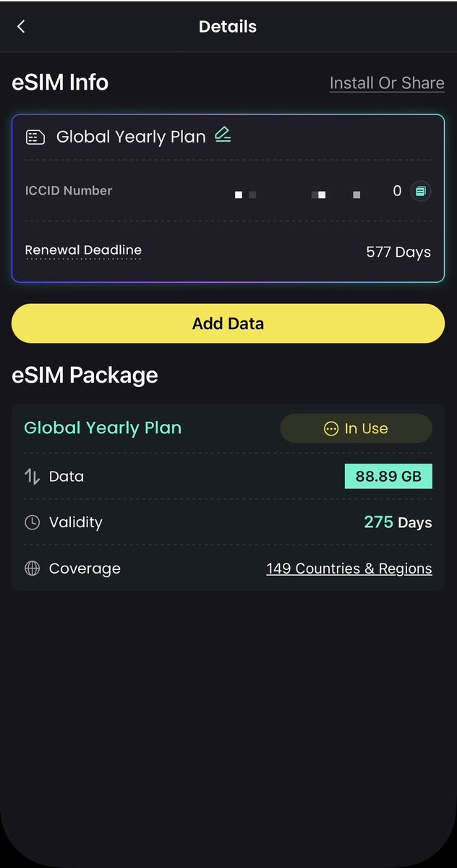Image resolution: width=457 pixels, height=868 pixels.
Task: Click the Data up-down arrows icon
Action: click(x=32, y=476)
